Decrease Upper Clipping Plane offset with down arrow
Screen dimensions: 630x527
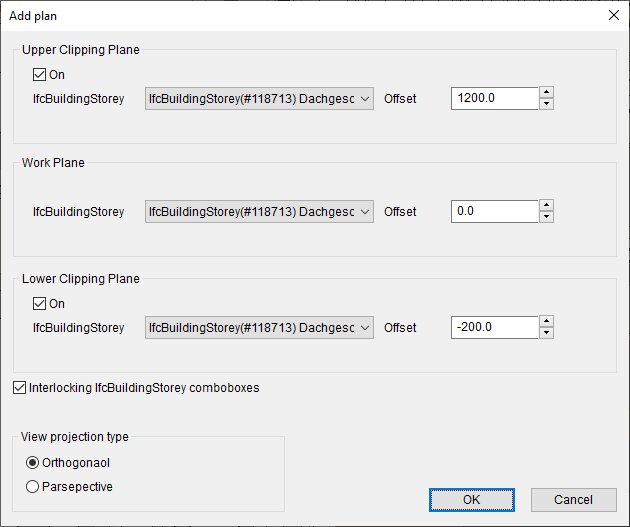tap(546, 104)
